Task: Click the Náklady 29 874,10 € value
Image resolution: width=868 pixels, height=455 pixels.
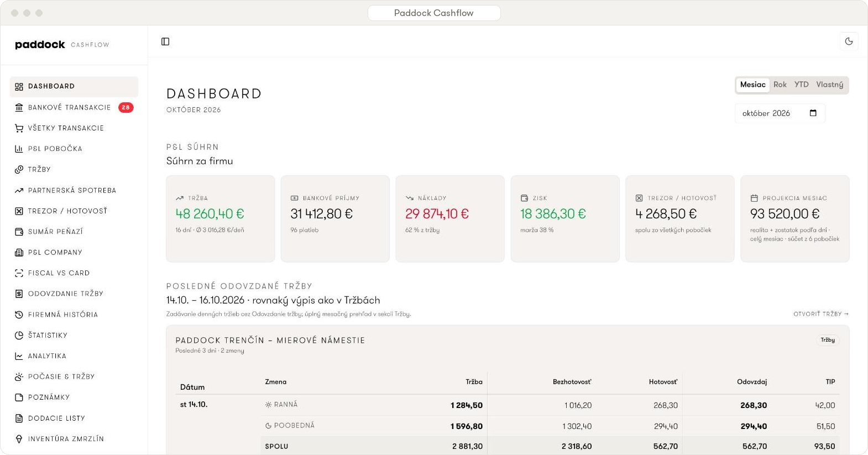Action: click(437, 214)
